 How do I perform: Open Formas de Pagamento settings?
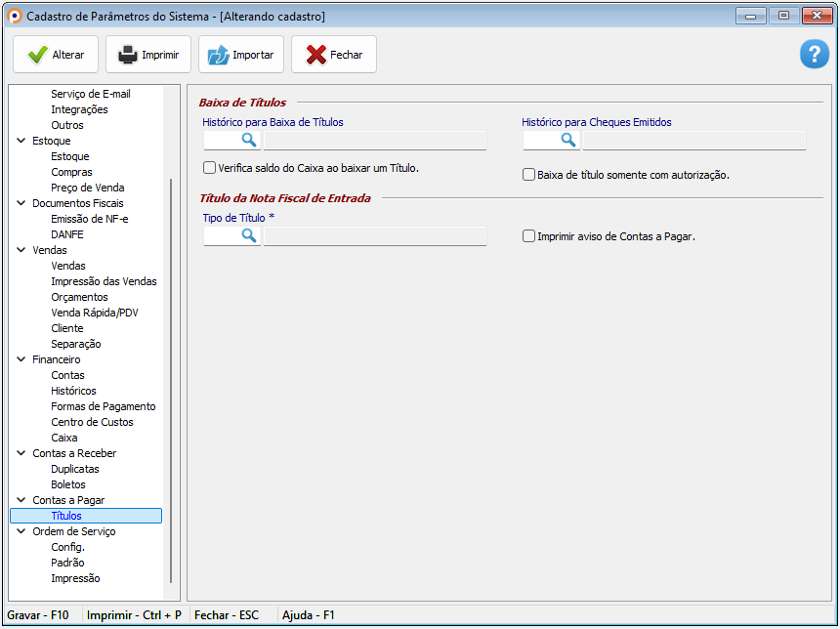click(x=103, y=406)
